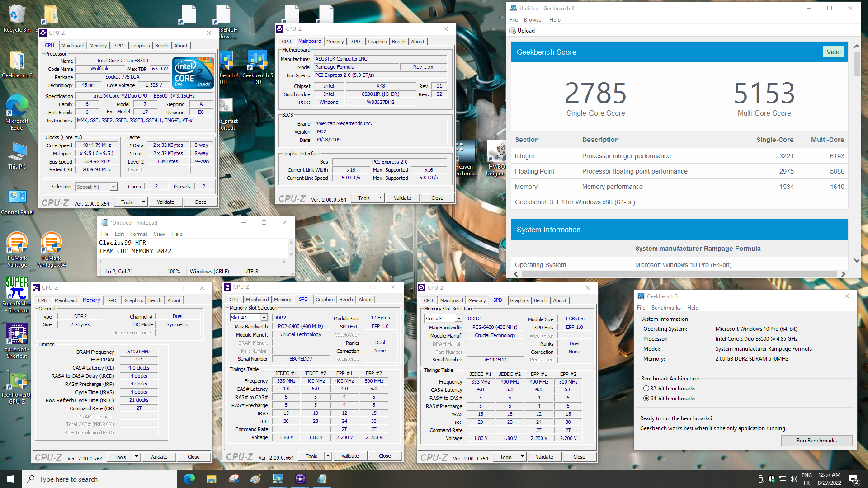Click the Upload link in Geekbench
Viewport: 868px width, 488px height.
(x=526, y=31)
